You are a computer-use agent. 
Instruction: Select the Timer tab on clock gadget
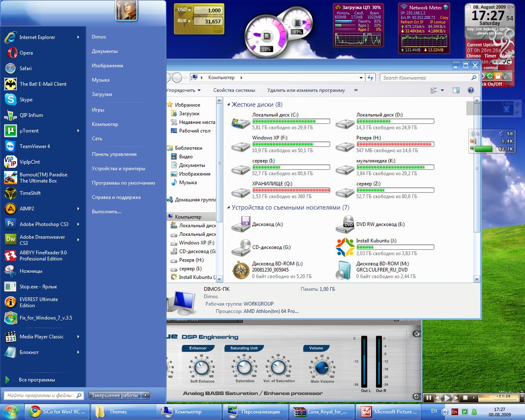tap(490, 56)
